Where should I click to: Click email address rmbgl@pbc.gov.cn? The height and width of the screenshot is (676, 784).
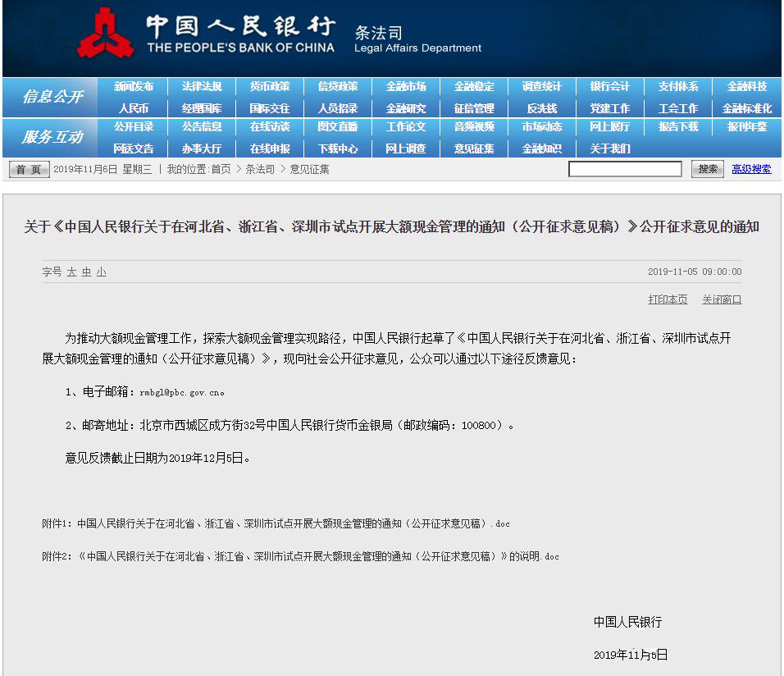click(x=180, y=393)
